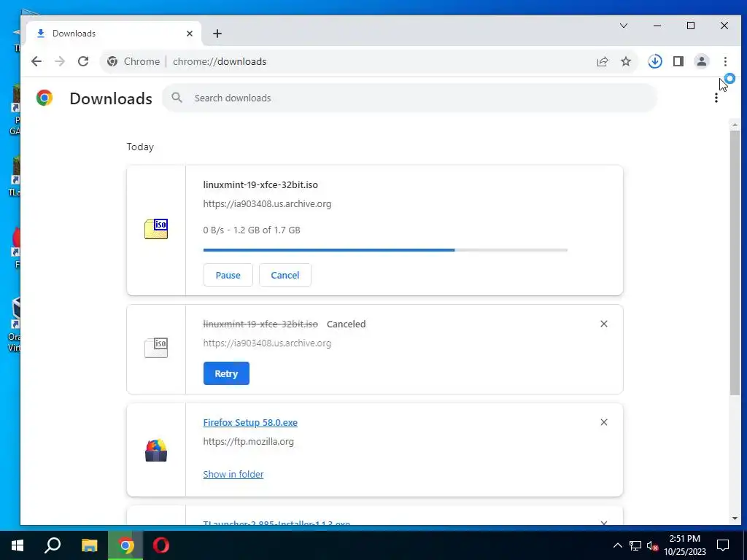Open the profile avatar menu
747x560 pixels.
click(702, 61)
